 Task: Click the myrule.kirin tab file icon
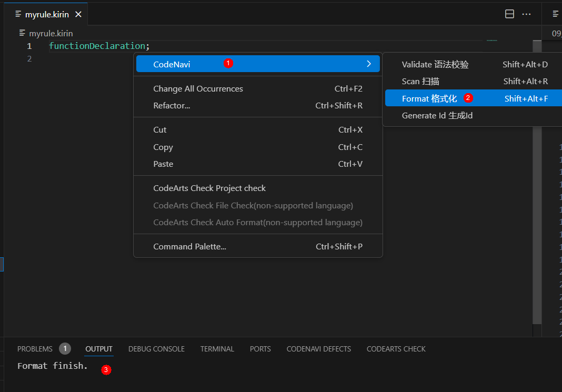pyautogui.click(x=18, y=14)
